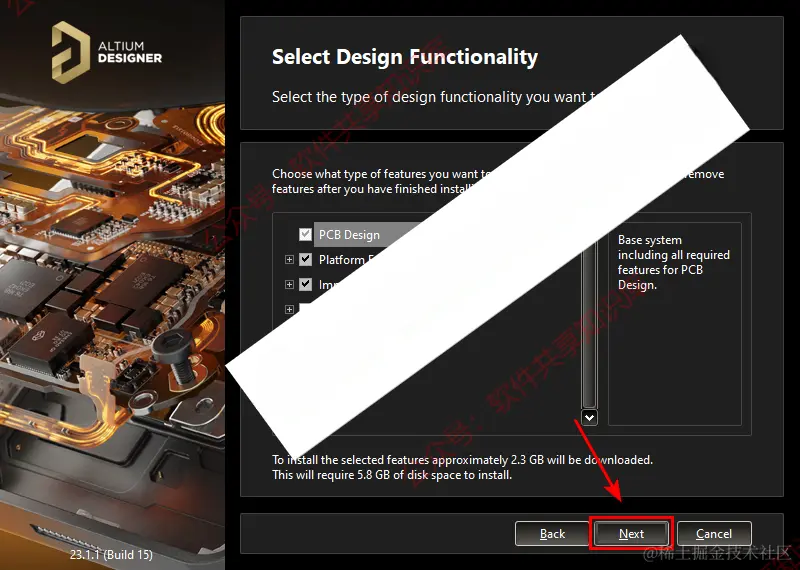Toggle the Platform feature checkbox
Image resolution: width=800 pixels, height=570 pixels.
point(305,259)
